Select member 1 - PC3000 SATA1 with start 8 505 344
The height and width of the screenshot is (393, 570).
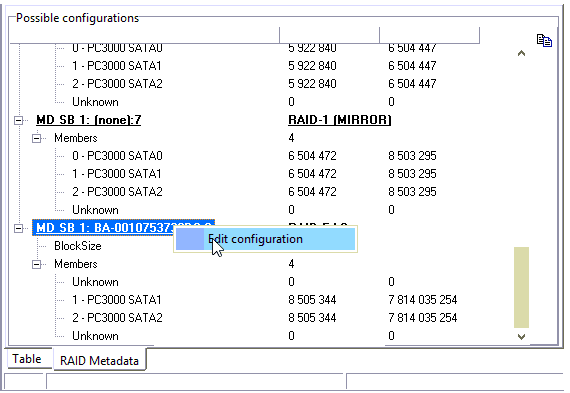(116, 300)
